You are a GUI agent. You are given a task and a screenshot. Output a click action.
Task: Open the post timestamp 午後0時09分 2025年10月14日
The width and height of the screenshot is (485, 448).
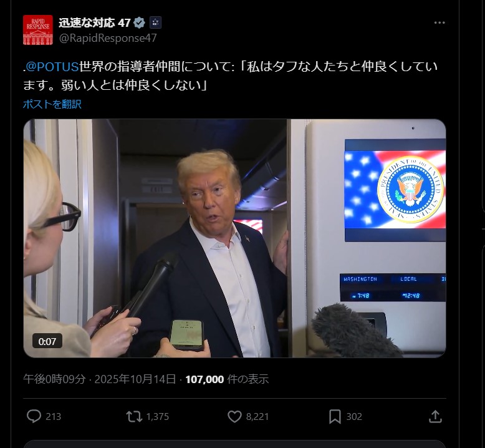click(x=100, y=379)
